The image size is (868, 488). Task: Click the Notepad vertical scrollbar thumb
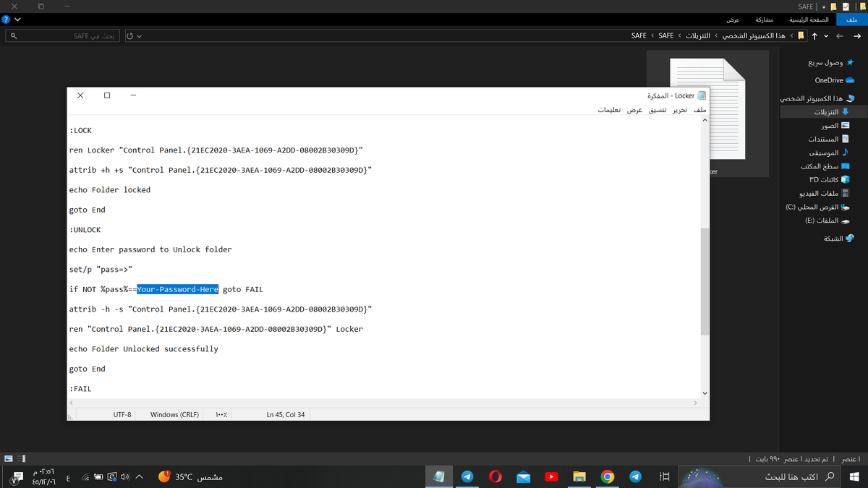[705, 281]
